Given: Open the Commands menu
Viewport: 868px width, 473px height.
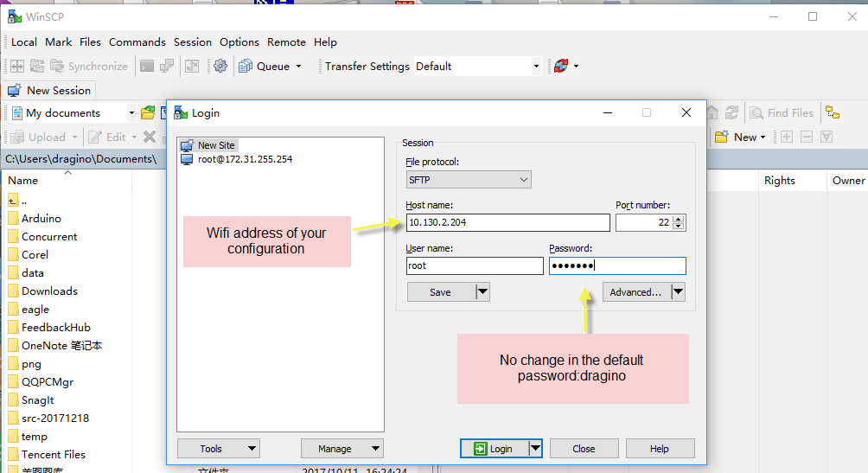Looking at the screenshot, I should coord(137,42).
